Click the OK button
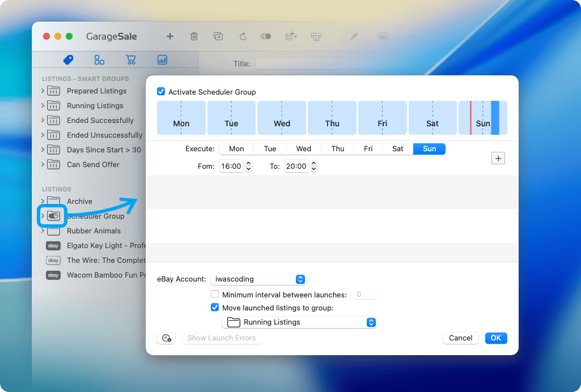581x392 pixels. coord(496,338)
